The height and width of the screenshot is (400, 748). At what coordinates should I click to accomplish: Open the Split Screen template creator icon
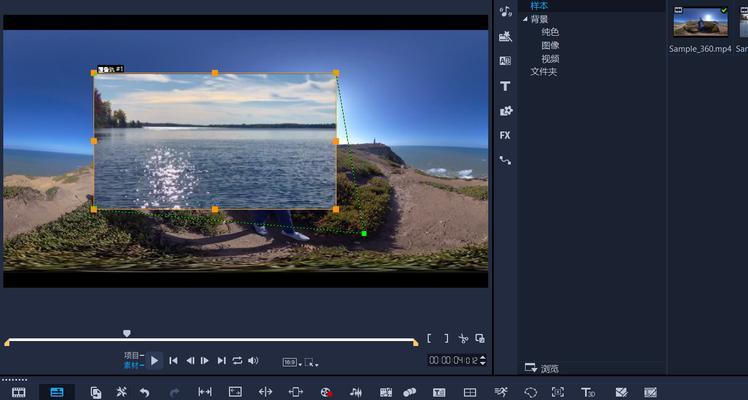(470, 392)
